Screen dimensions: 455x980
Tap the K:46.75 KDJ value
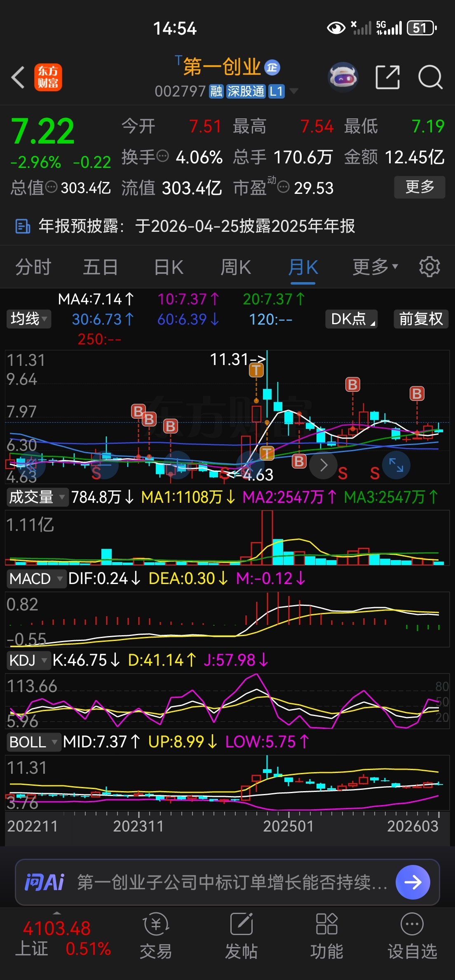coord(86,660)
